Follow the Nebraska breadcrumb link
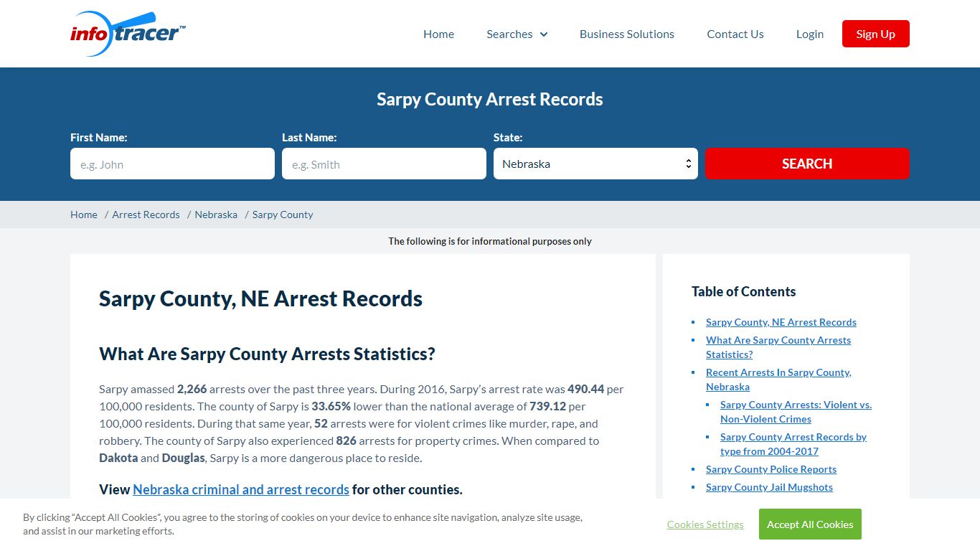 click(x=216, y=215)
